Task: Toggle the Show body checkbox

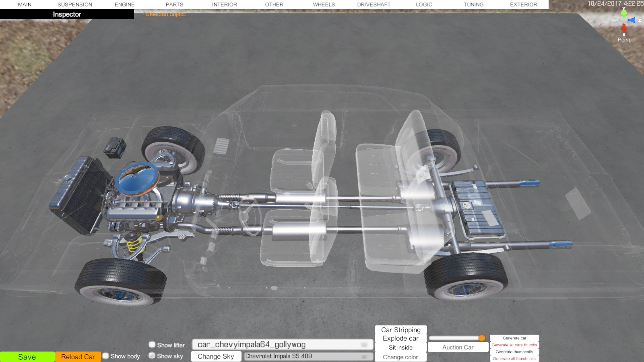Action: (106, 356)
